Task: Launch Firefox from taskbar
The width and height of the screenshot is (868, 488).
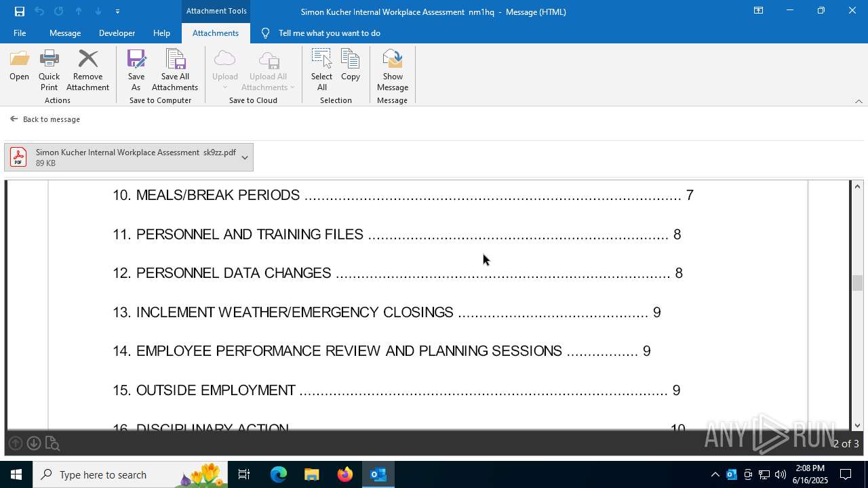Action: (344, 474)
